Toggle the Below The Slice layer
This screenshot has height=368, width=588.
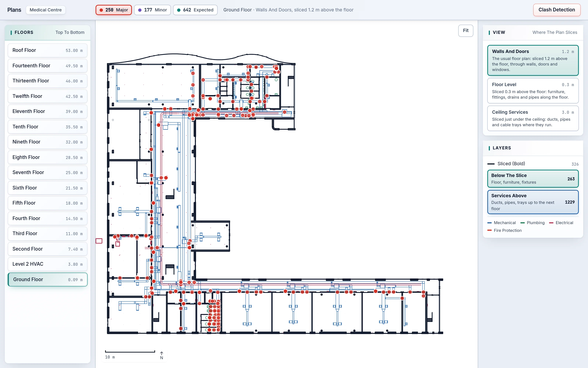pyautogui.click(x=533, y=179)
